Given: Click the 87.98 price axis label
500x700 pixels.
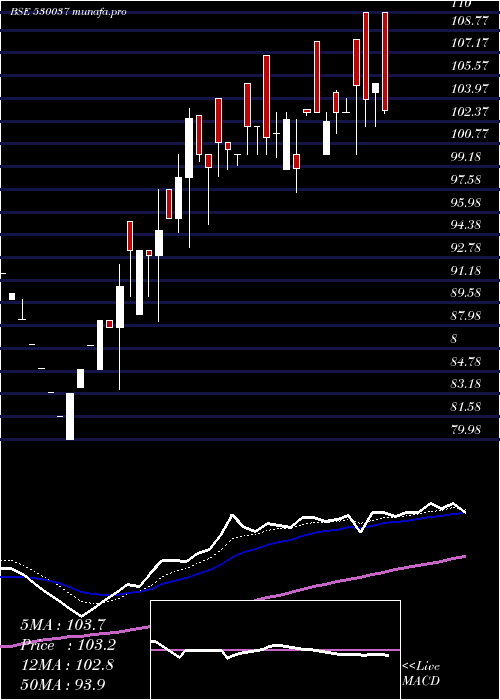Looking at the screenshot, I should [466, 316].
